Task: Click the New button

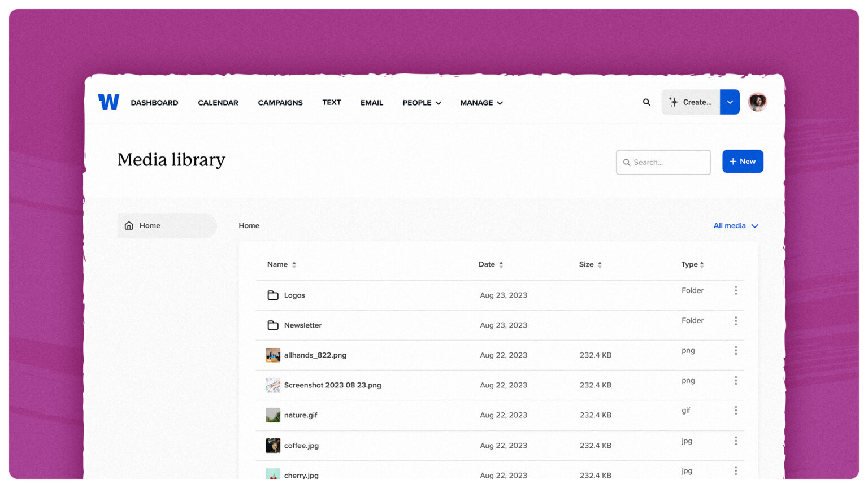Action: (x=743, y=162)
